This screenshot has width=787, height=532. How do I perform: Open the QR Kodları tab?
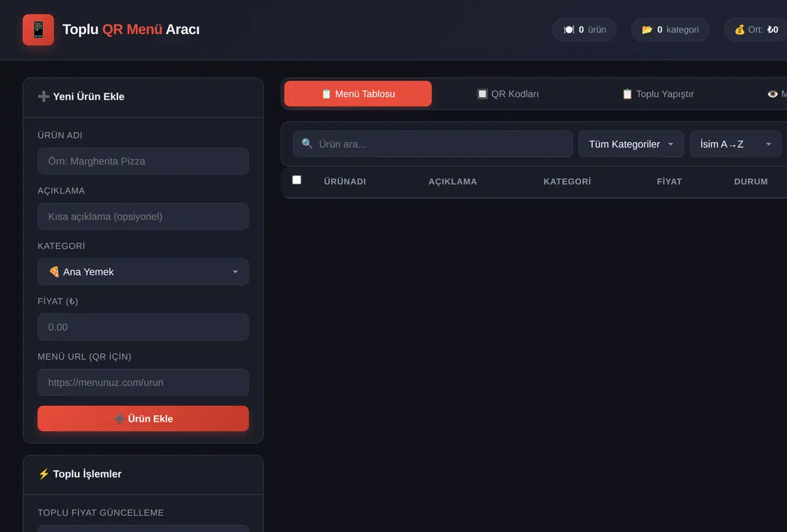[x=508, y=94]
